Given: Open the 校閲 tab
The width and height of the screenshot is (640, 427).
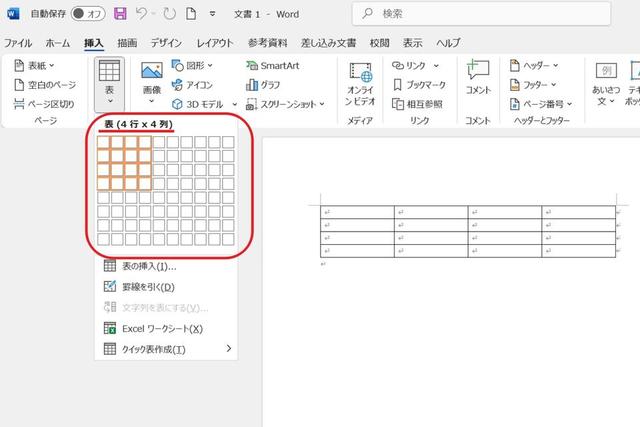Looking at the screenshot, I should [380, 43].
